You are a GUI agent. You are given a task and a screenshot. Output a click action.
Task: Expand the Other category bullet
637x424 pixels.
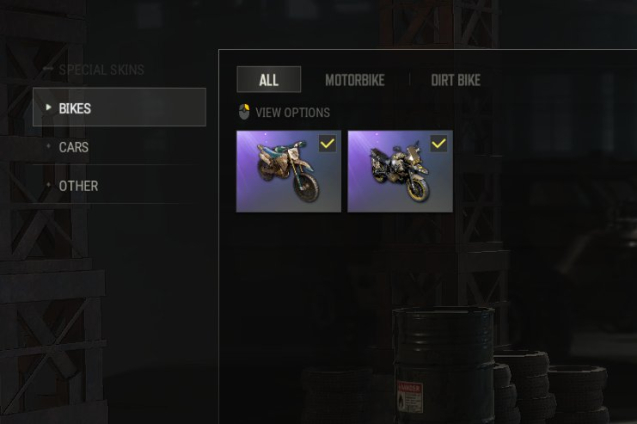click(49, 185)
